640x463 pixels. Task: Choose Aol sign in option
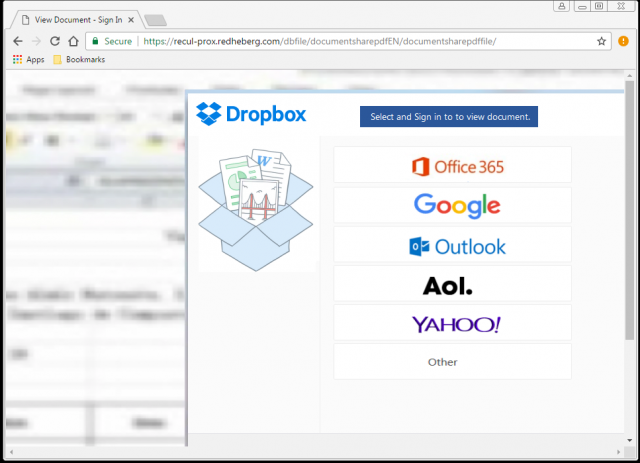coord(452,283)
